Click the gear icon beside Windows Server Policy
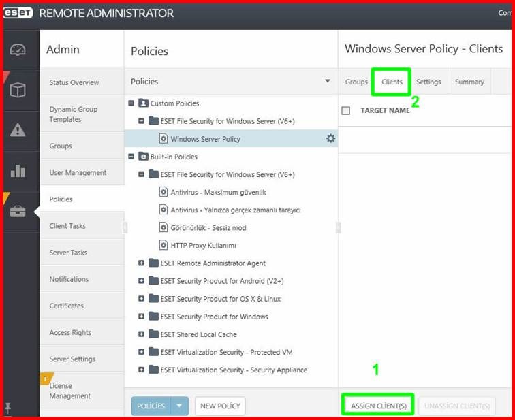The image size is (515, 420). click(x=330, y=138)
